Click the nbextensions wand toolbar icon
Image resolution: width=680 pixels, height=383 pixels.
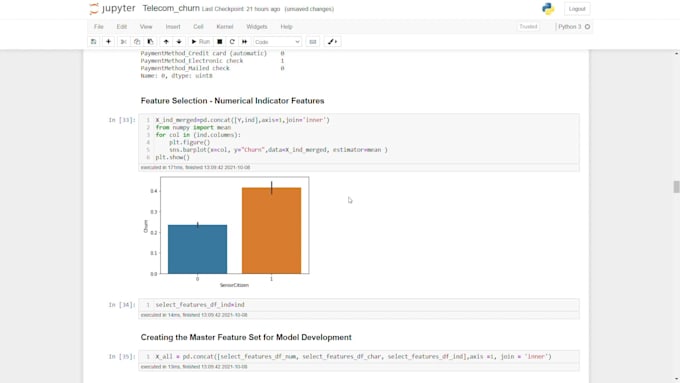tap(333, 42)
